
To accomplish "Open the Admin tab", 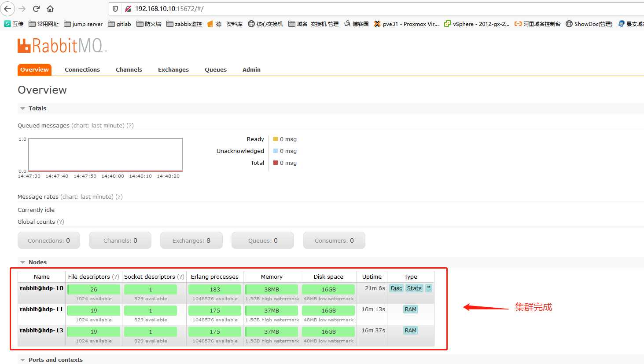I will [x=251, y=69].
